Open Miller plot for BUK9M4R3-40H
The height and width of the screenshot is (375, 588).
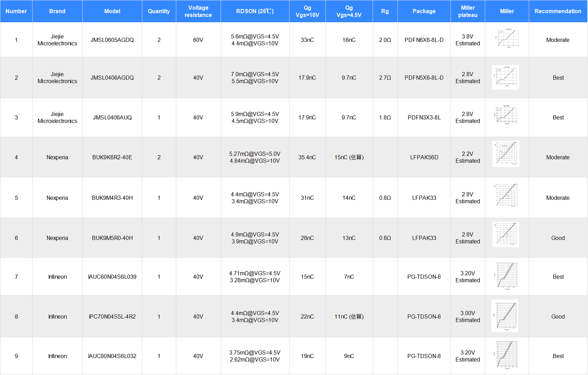pos(506,195)
